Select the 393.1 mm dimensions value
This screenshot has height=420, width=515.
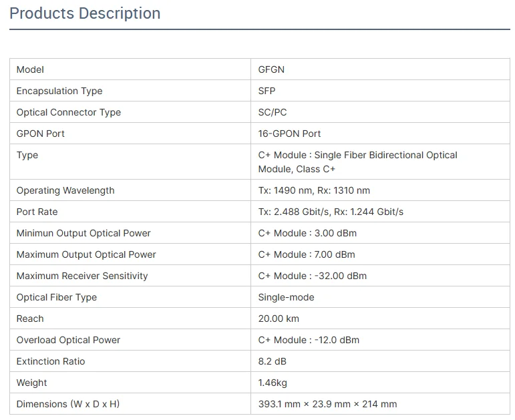tap(327, 404)
